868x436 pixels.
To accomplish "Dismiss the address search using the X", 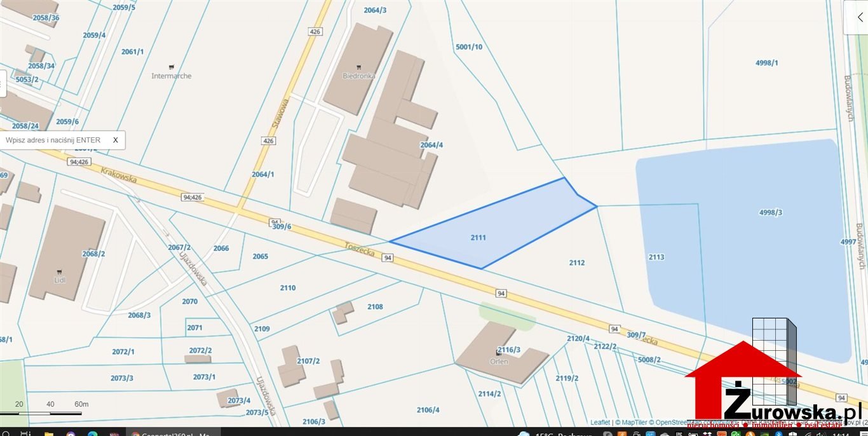I will click(115, 140).
